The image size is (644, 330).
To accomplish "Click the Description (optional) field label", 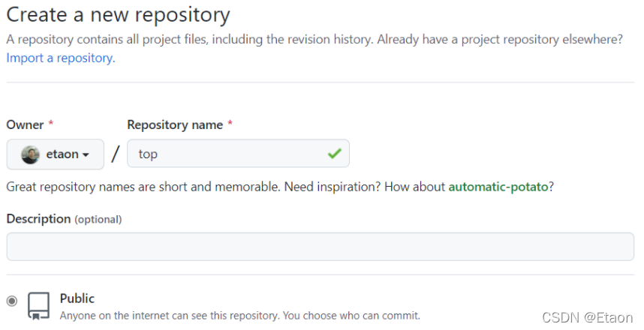I will tap(64, 218).
